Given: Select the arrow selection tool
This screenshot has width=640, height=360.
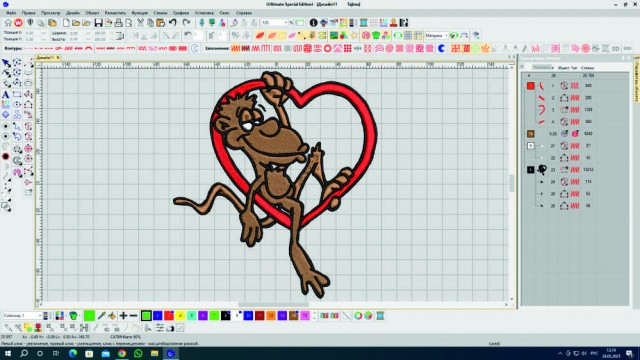Looking at the screenshot, I should (x=6, y=63).
